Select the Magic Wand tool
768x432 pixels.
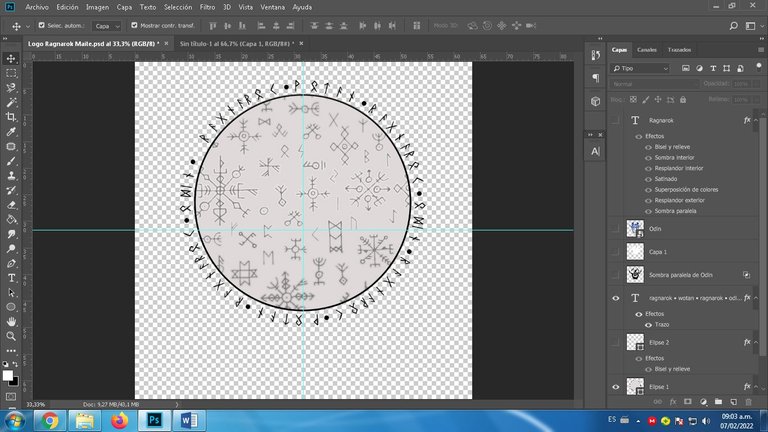[x=11, y=102]
